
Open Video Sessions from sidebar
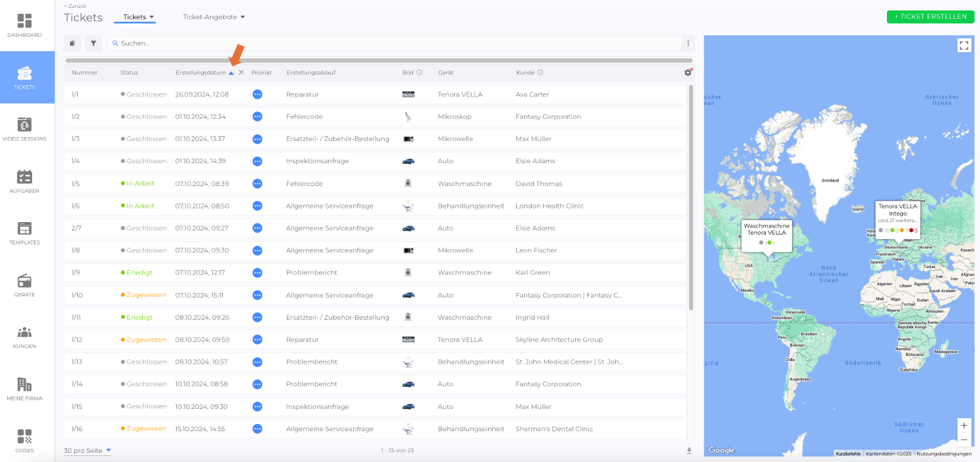coord(24,125)
